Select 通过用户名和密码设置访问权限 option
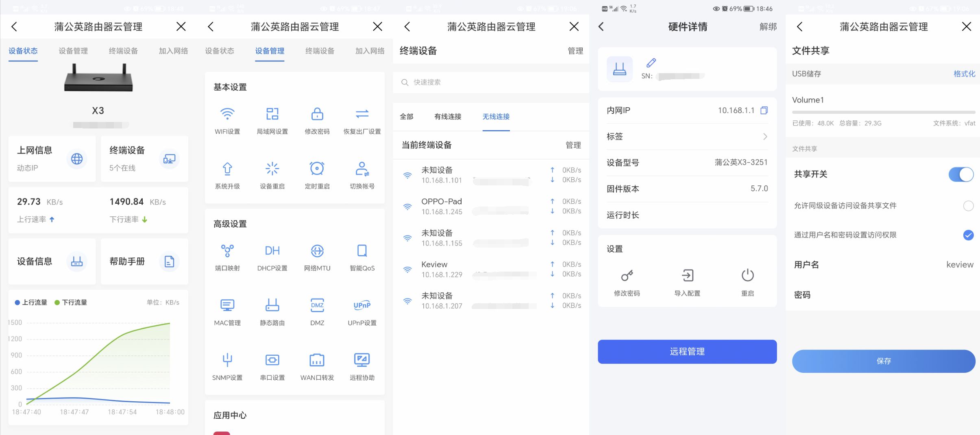Viewport: 980px width, 435px height. coord(968,235)
